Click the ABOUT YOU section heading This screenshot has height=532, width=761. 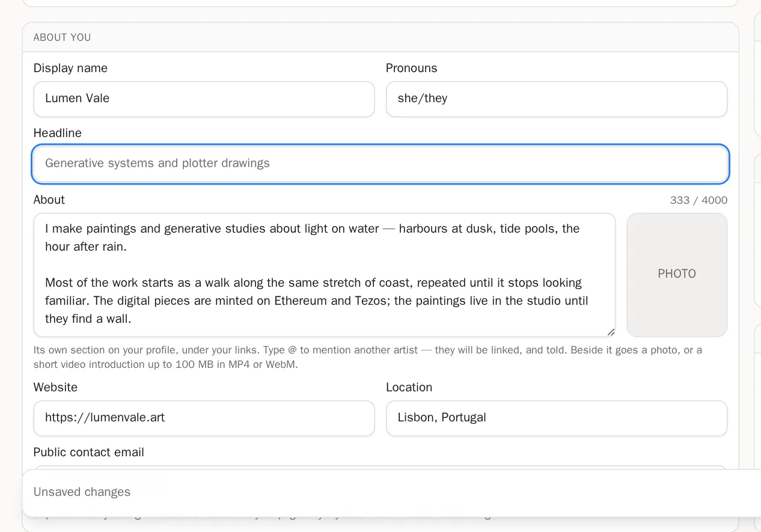coord(63,37)
